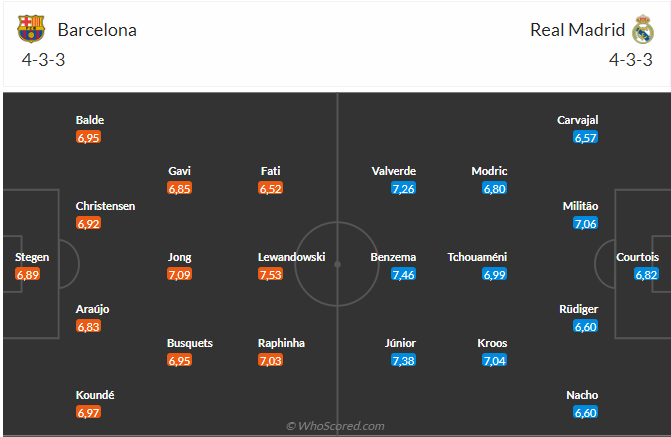The height and width of the screenshot is (437, 671).
Task: Click the Barcelona club crest icon
Action: click(31, 29)
